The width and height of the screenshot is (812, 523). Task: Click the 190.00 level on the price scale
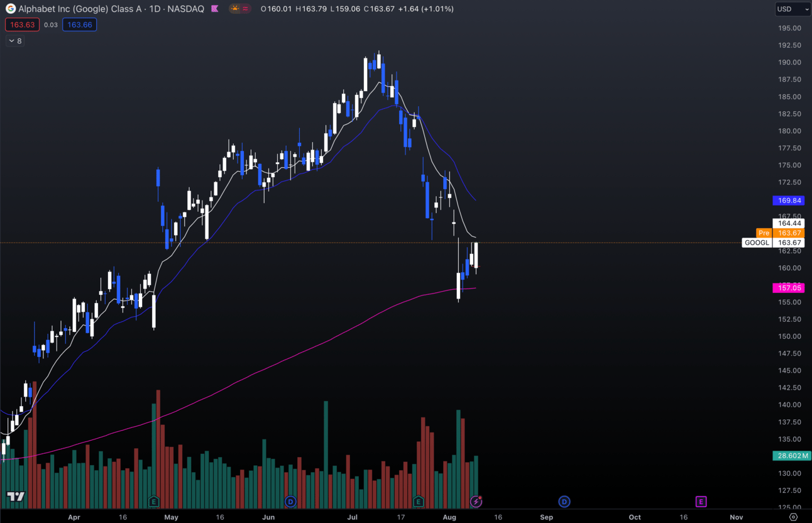click(x=789, y=62)
